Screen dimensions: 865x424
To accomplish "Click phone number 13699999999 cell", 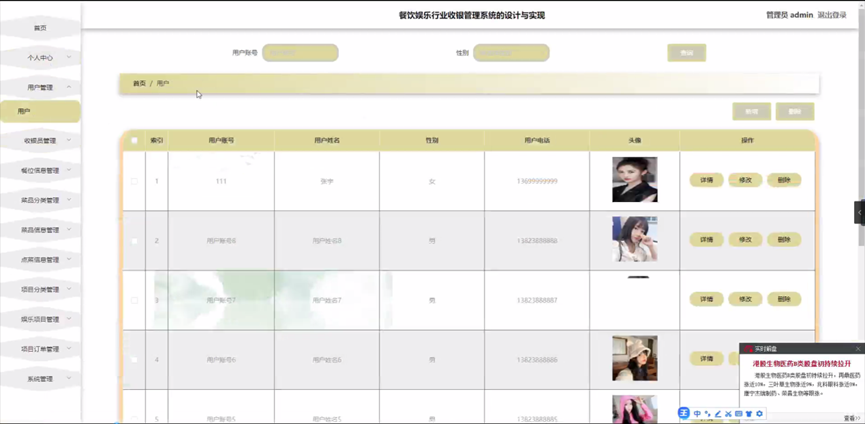I will (x=537, y=181).
